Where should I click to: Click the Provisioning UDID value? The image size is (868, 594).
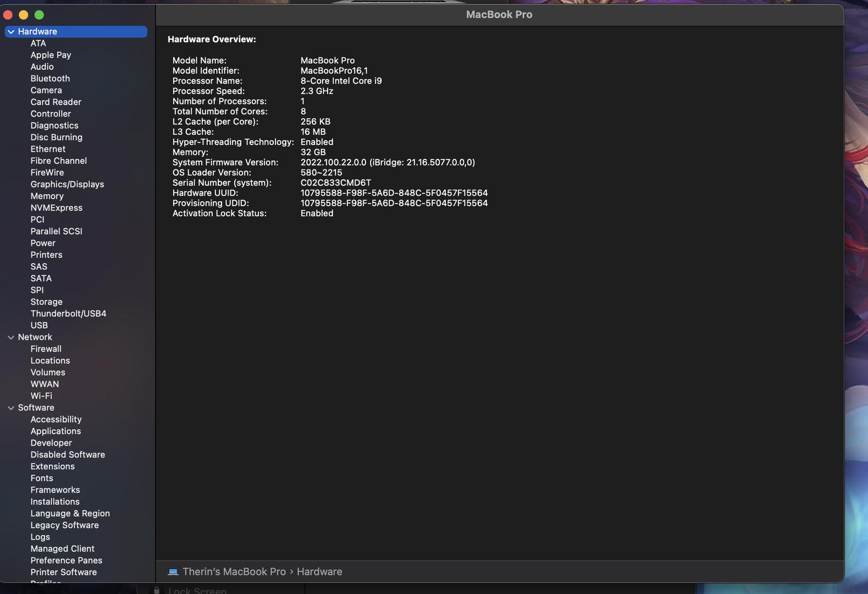pos(394,203)
